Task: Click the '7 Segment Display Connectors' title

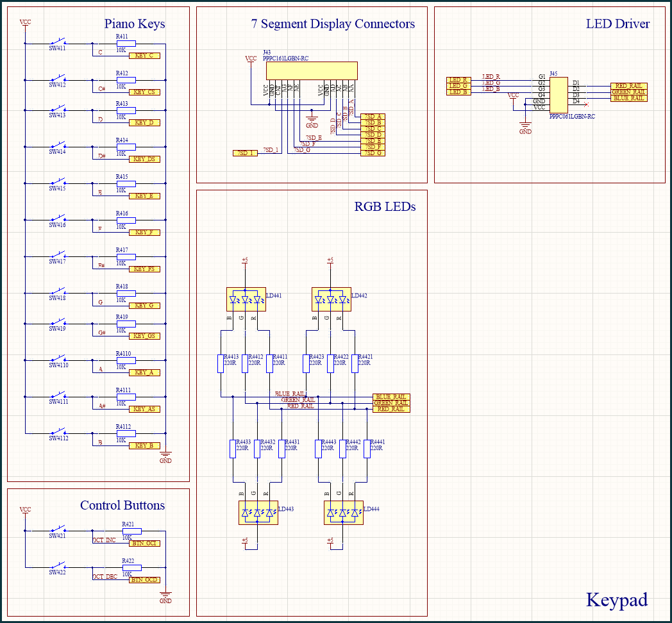Action: pyautogui.click(x=333, y=24)
